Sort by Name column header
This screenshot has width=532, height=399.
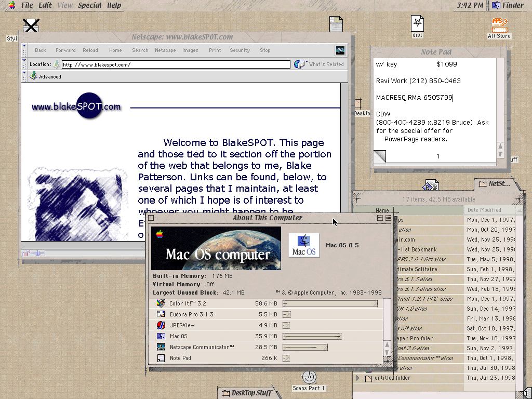click(382, 210)
